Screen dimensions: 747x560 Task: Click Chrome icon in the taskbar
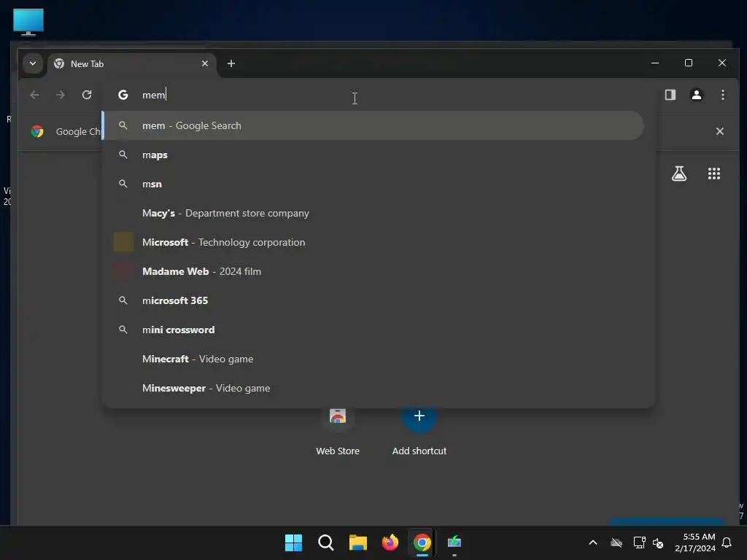pyautogui.click(x=422, y=542)
